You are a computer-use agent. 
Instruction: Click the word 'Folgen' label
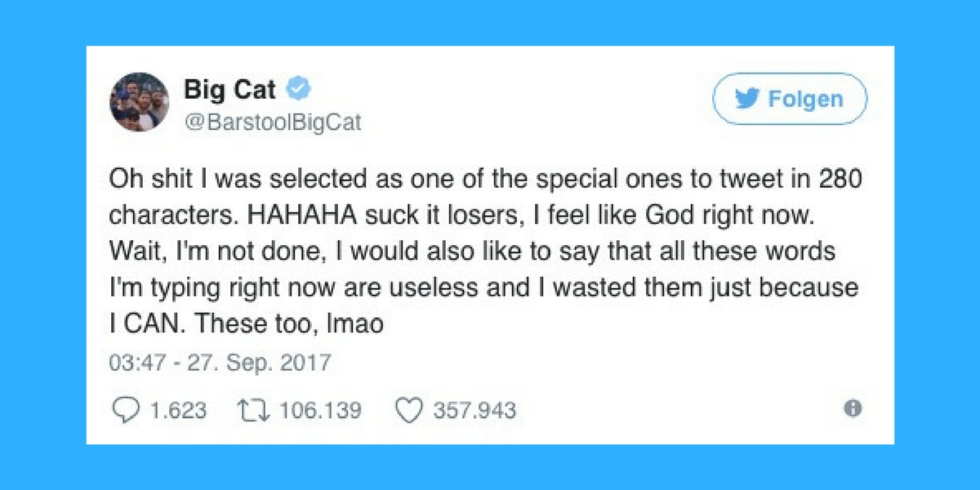coord(806,100)
